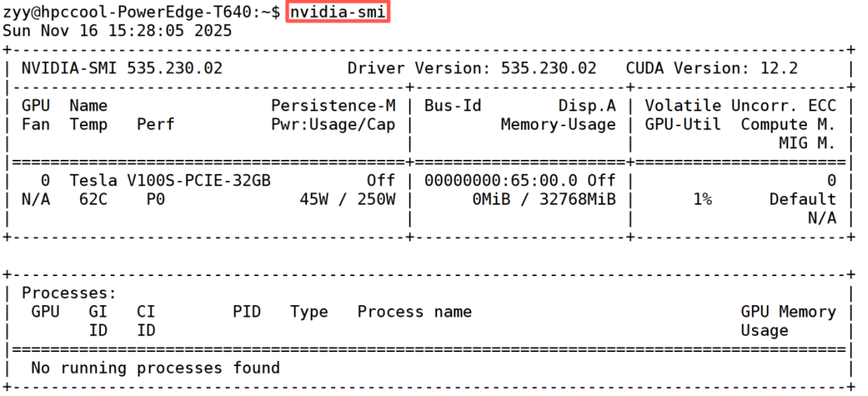Click the Processes: section label
The width and height of the screenshot is (868, 396).
pos(69,293)
